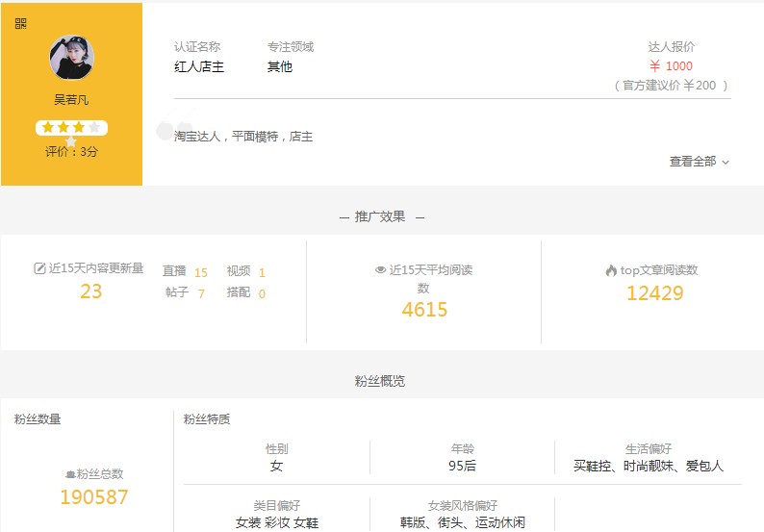Screen dimensions: 764x532
Task: Select the ￥1000 quoted price
Action: 671,65
